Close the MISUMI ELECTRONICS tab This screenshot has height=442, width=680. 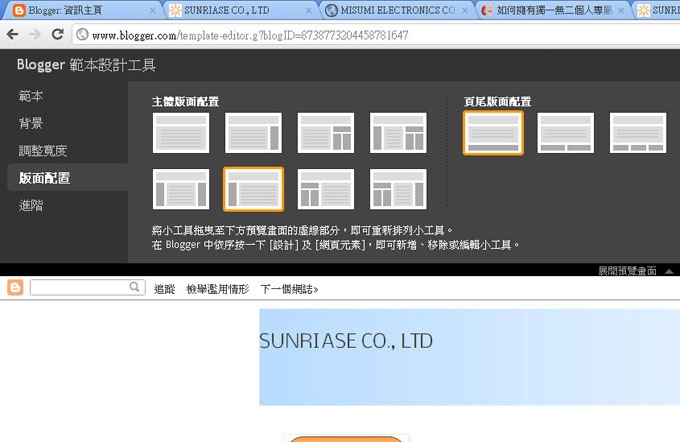465,11
